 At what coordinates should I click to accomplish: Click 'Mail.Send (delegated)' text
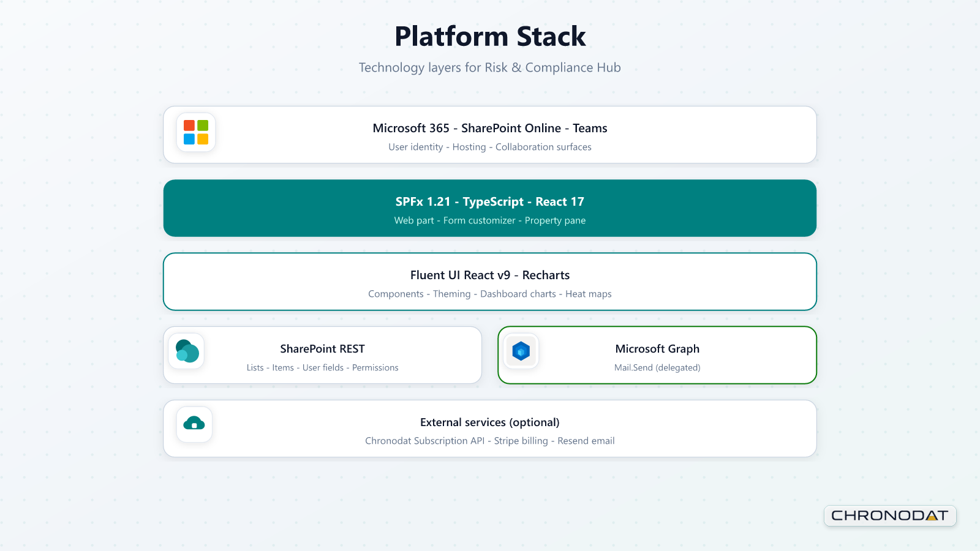point(657,367)
